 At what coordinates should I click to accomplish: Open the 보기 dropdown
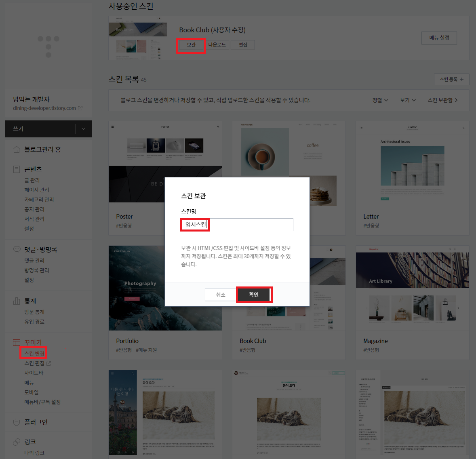(408, 100)
